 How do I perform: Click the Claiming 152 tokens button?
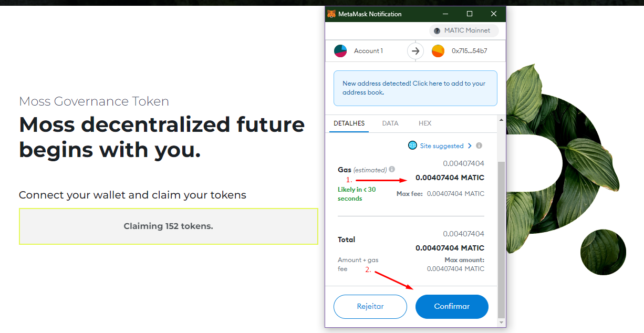(x=169, y=226)
